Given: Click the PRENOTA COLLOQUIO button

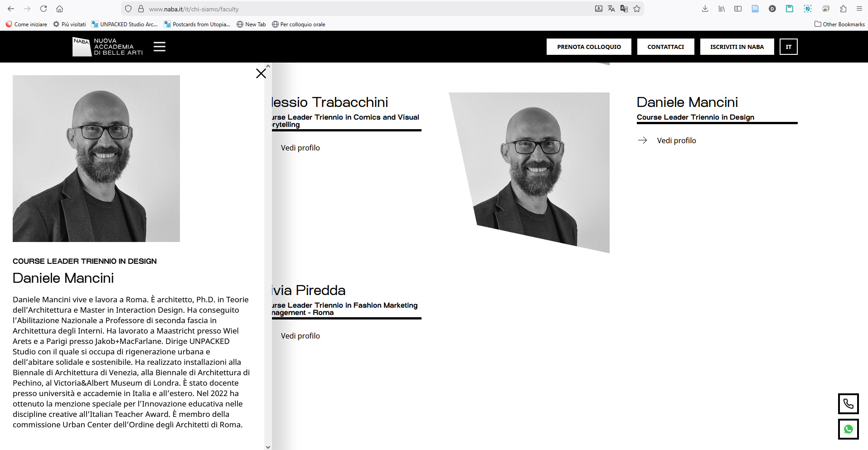Looking at the screenshot, I should click(589, 47).
